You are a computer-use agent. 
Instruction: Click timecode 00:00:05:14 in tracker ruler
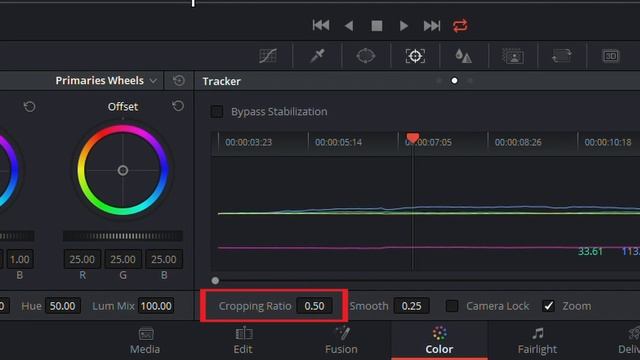(x=338, y=142)
